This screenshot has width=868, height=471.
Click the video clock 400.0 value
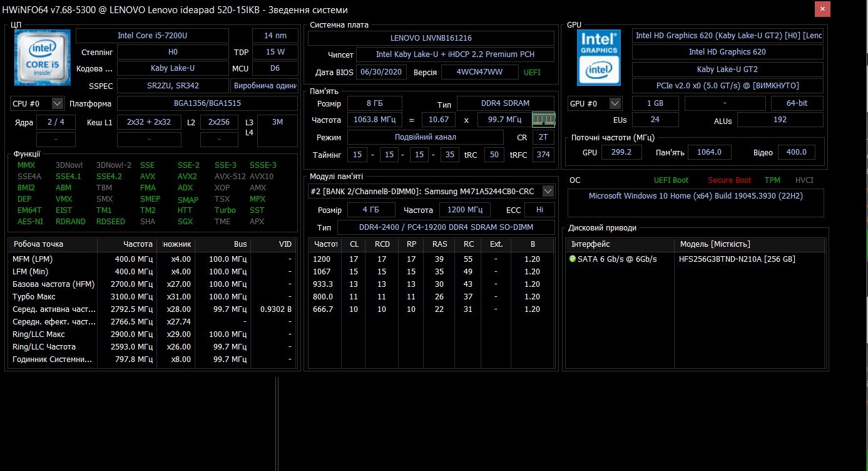[x=797, y=152]
